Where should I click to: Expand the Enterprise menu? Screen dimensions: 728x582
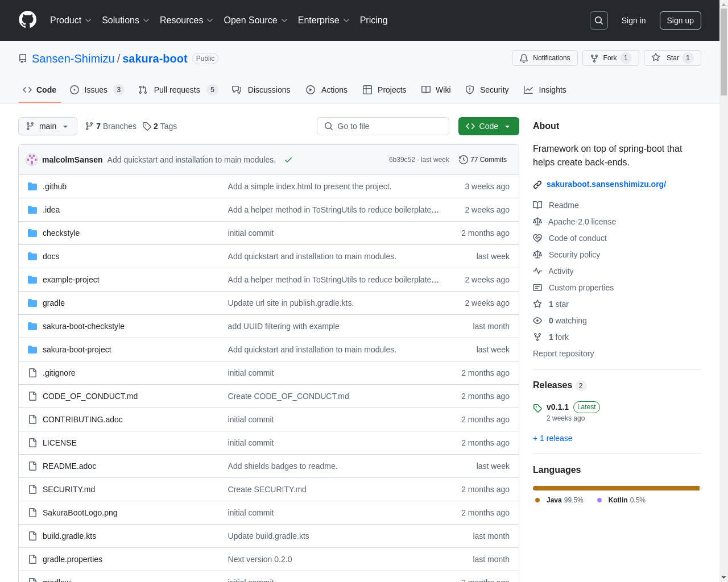(324, 20)
